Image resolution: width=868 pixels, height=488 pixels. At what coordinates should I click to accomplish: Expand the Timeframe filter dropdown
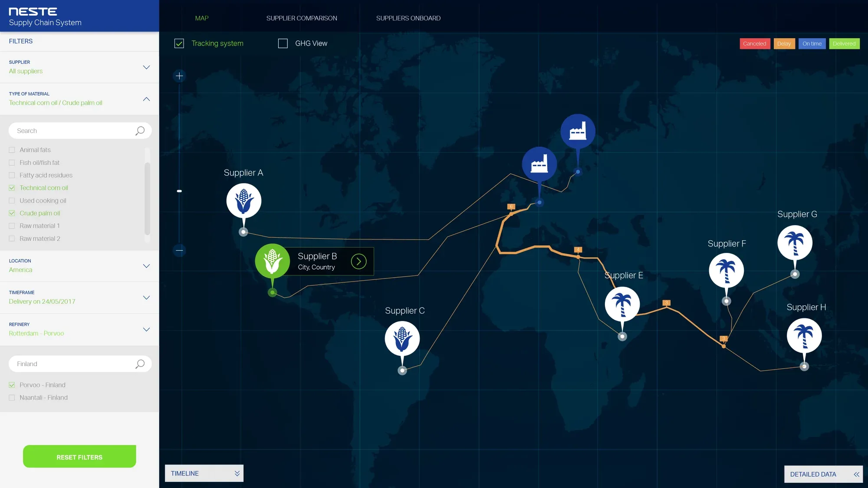146,298
